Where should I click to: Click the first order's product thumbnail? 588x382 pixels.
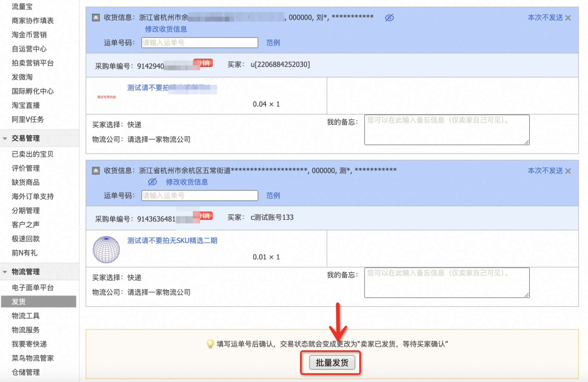106,97
